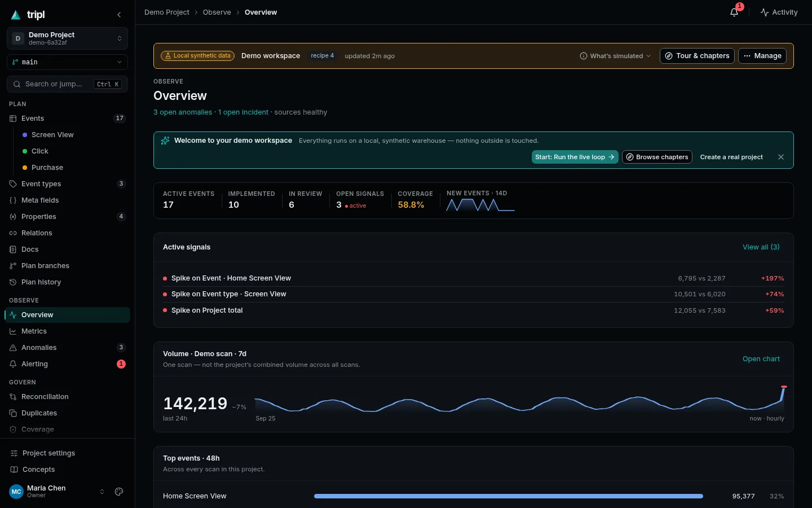The width and height of the screenshot is (812, 508).
Task: Navigate to Properties
Action: (67, 217)
